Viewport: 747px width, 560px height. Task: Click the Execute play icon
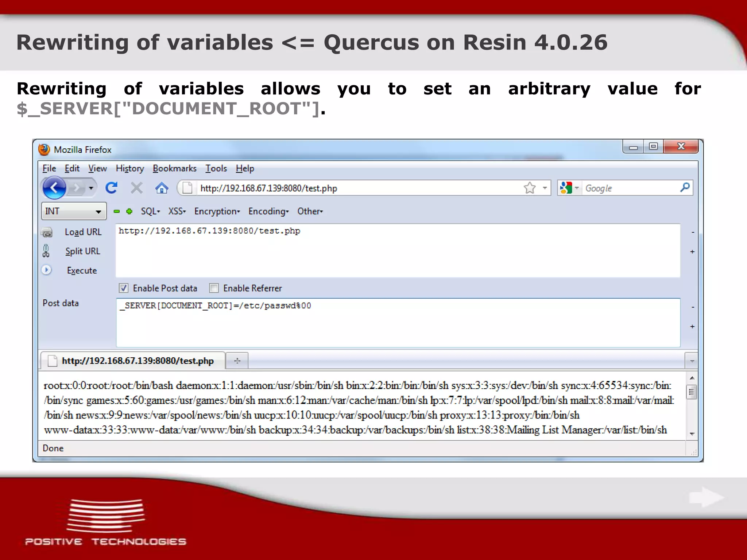[x=46, y=270]
